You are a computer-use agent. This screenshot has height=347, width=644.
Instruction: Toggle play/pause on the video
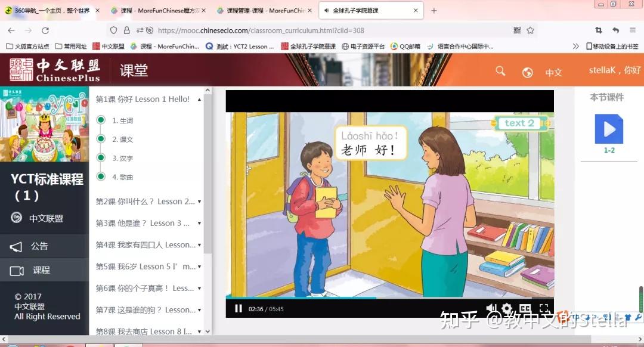coord(238,309)
